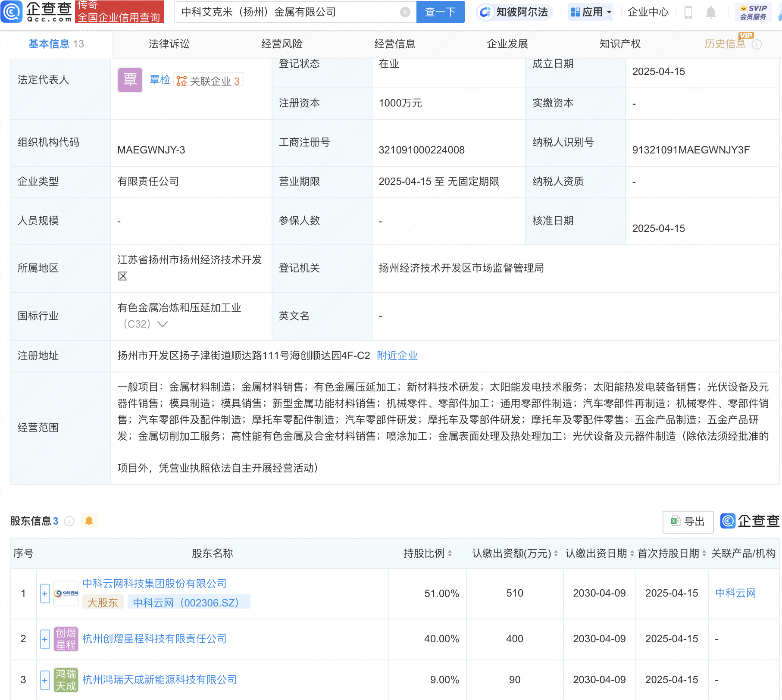782x700 pixels.
Task: Click shareholder info alert bell icon
Action: [89, 521]
